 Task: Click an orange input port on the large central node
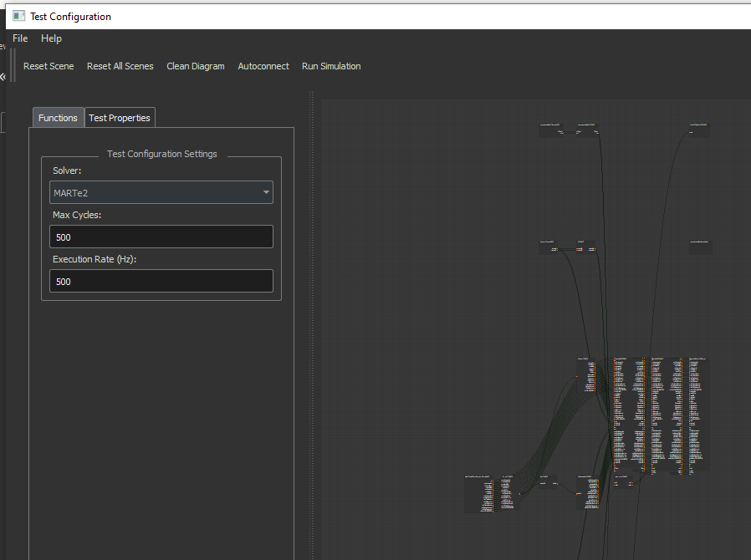(x=615, y=378)
